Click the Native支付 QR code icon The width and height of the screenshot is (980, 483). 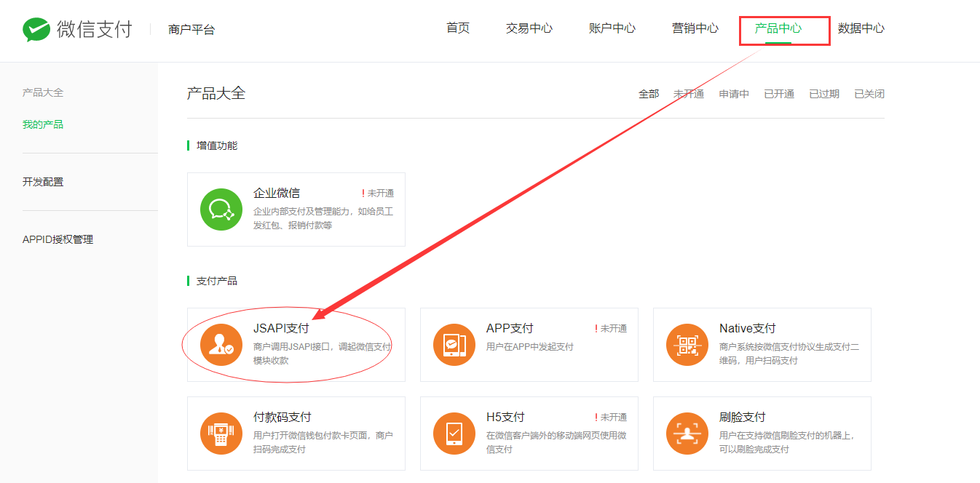tap(687, 345)
